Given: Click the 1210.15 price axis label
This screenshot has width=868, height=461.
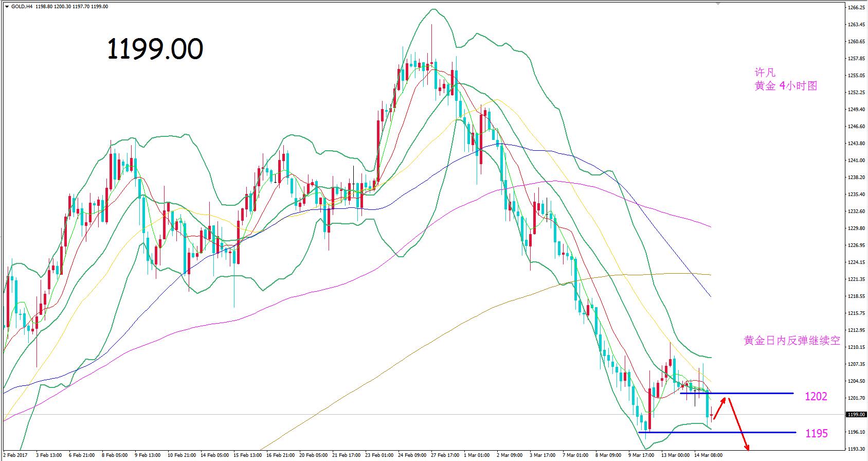Looking at the screenshot, I should click(857, 347).
